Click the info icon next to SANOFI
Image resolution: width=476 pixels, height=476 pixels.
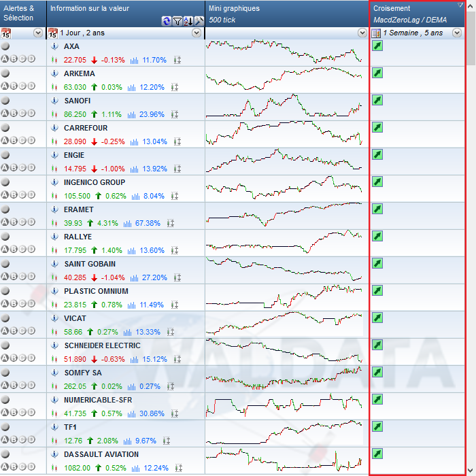pos(54,101)
